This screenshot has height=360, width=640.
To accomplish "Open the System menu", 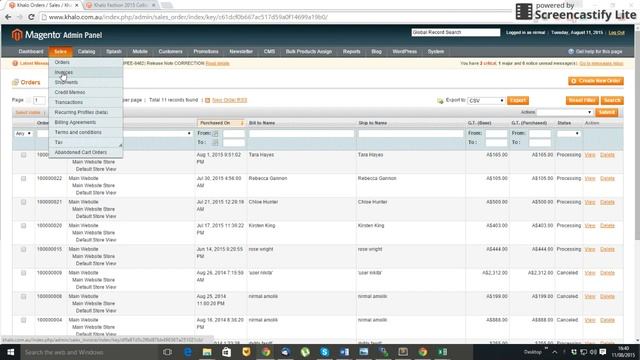I will click(436, 51).
